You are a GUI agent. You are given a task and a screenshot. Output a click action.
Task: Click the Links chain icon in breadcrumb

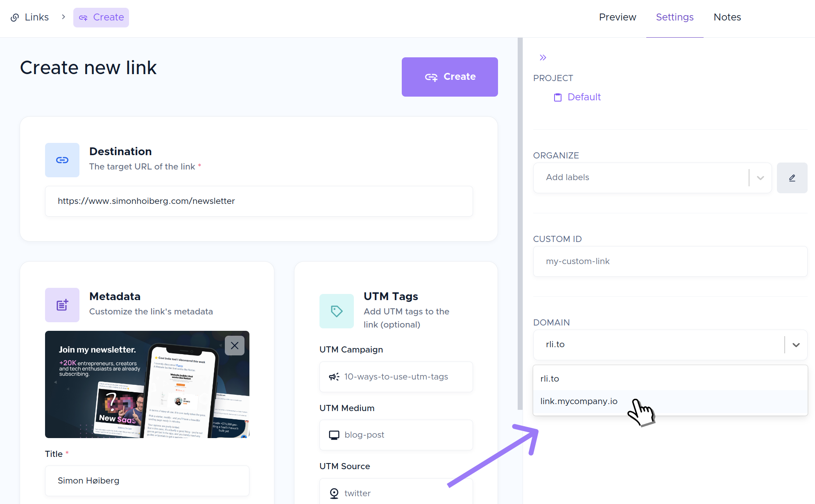click(x=15, y=17)
